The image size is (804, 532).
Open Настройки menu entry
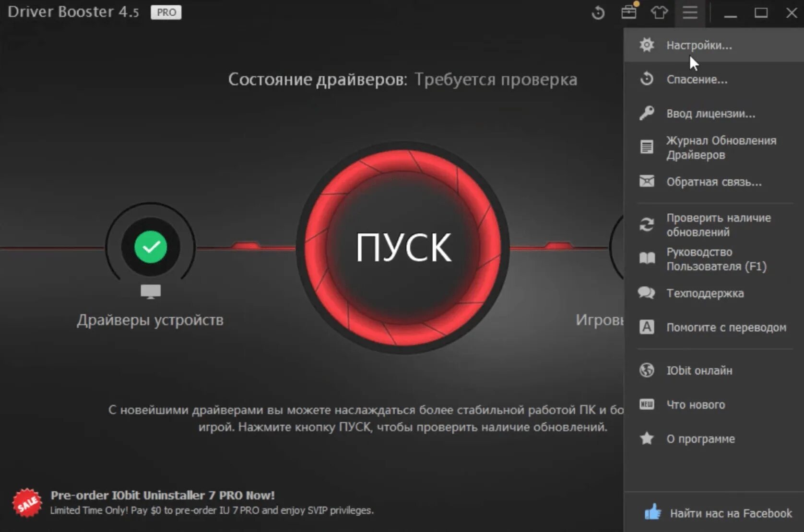(x=714, y=45)
